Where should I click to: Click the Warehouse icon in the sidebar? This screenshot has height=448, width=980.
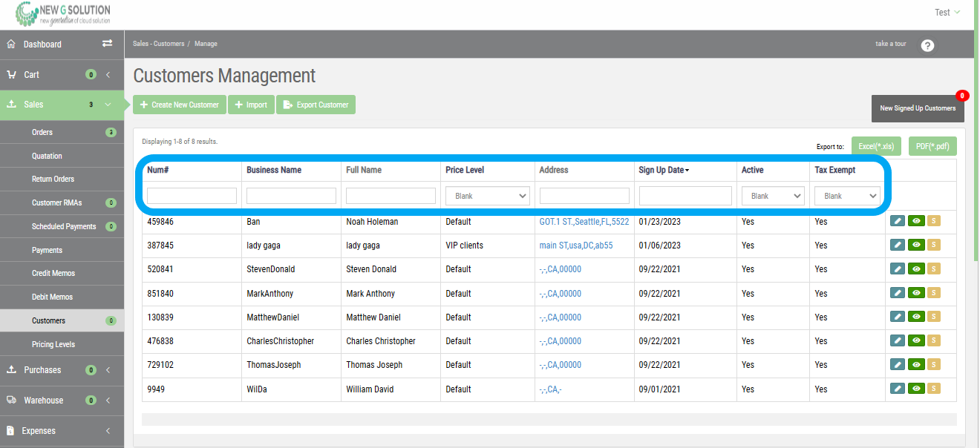tap(10, 400)
